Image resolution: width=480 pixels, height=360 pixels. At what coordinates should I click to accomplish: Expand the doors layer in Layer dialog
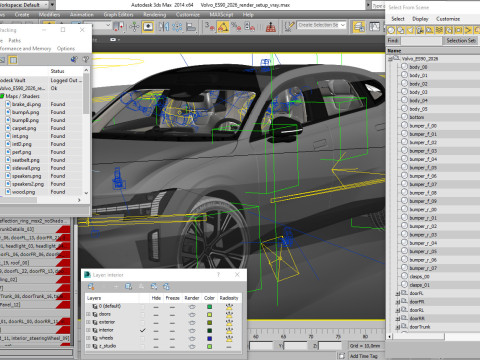[88, 314]
